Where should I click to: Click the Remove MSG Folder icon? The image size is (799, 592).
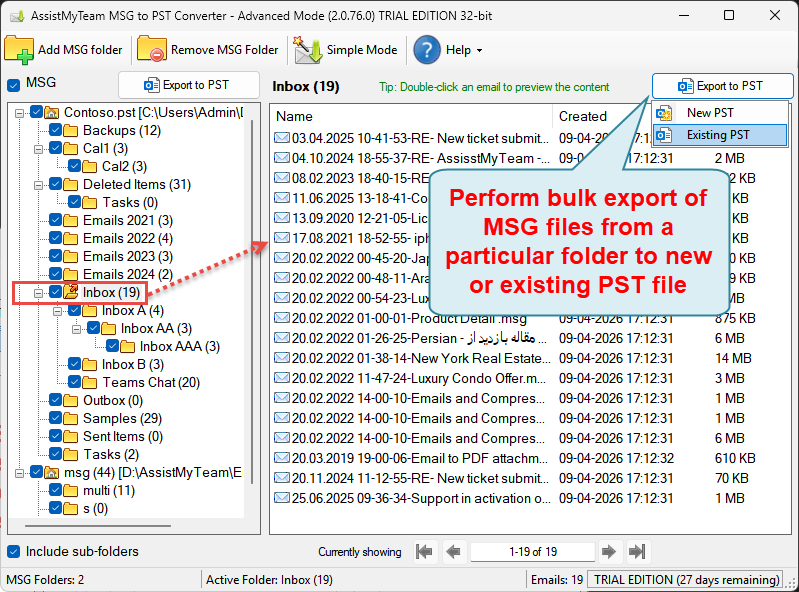click(151, 49)
